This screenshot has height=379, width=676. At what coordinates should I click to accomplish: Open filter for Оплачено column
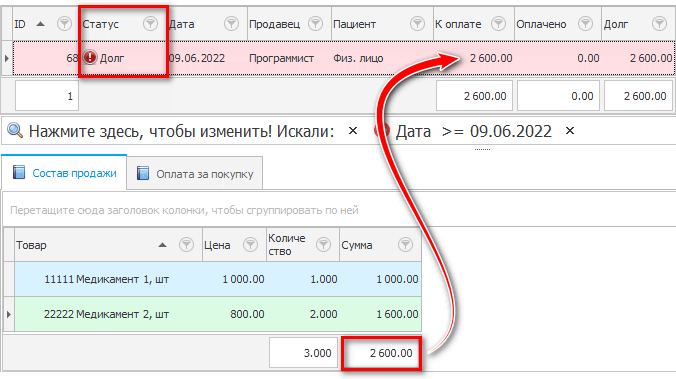pos(585,24)
